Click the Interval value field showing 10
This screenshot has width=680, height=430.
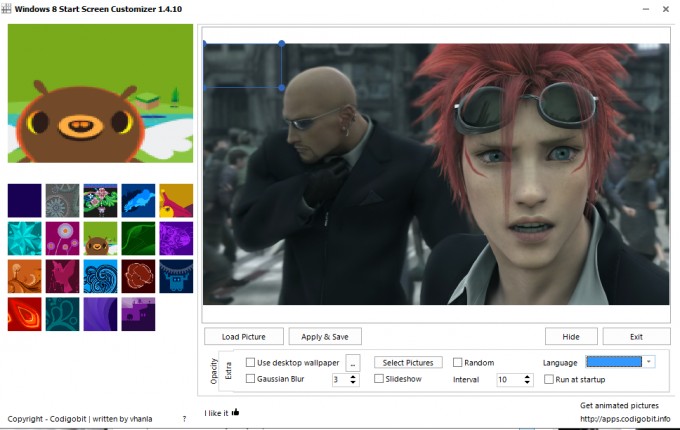(x=509, y=380)
